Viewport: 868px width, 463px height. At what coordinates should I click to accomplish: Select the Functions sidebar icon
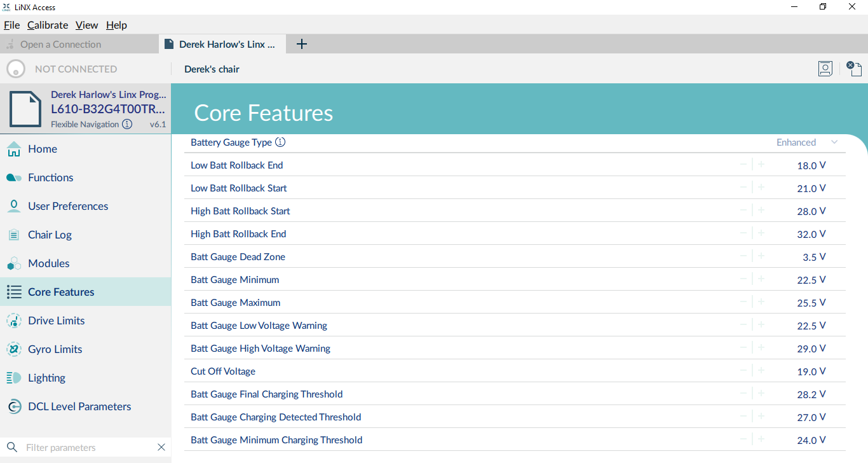13,177
